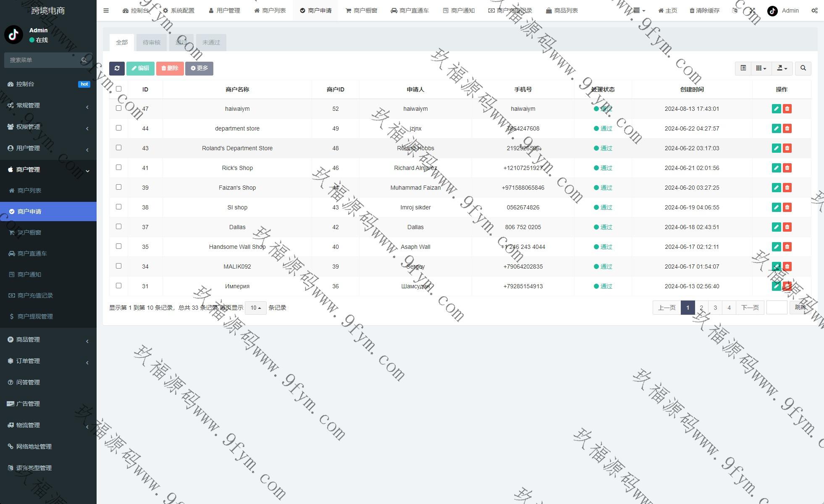The image size is (824, 504).
Task: Tick checkbox for MALIK092 row
Action: pyautogui.click(x=118, y=266)
